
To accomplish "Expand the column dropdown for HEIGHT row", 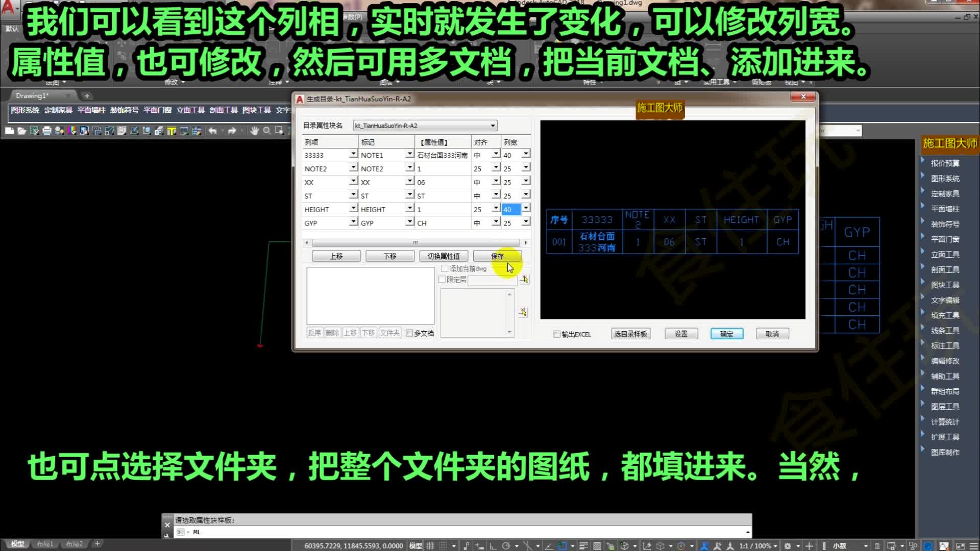I will coord(353,209).
